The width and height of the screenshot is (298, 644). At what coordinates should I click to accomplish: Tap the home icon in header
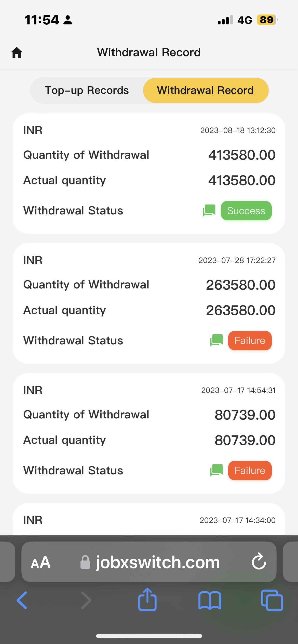click(17, 53)
